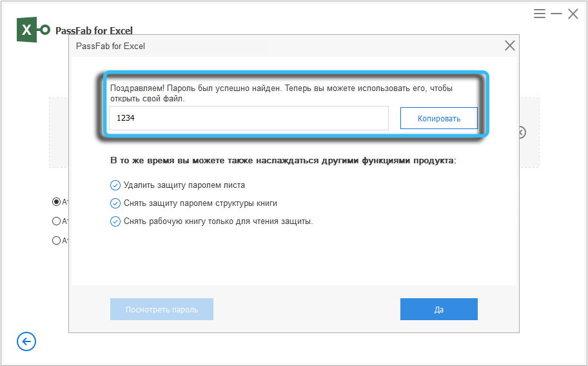Select the first attack type radio button

(57, 202)
